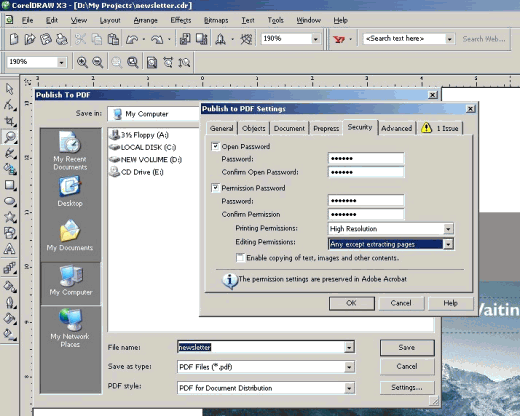This screenshot has height=416, width=520.
Task: Click the Open Password field
Action: [366, 158]
